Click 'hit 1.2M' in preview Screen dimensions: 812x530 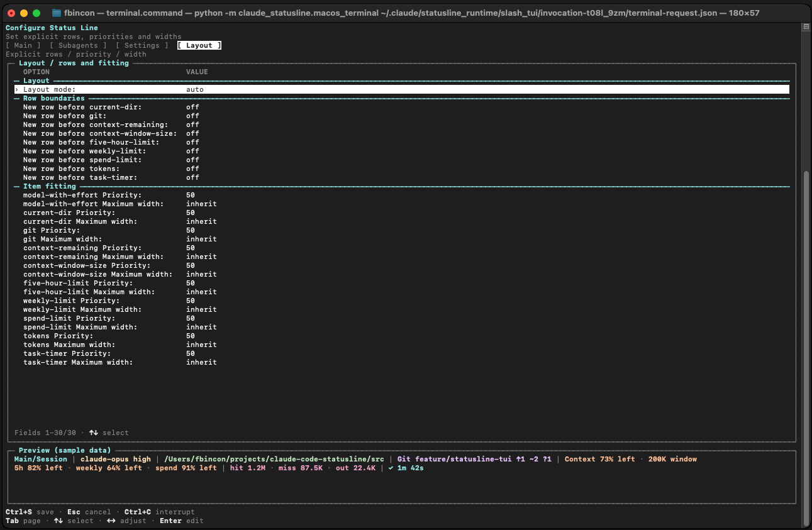click(247, 468)
